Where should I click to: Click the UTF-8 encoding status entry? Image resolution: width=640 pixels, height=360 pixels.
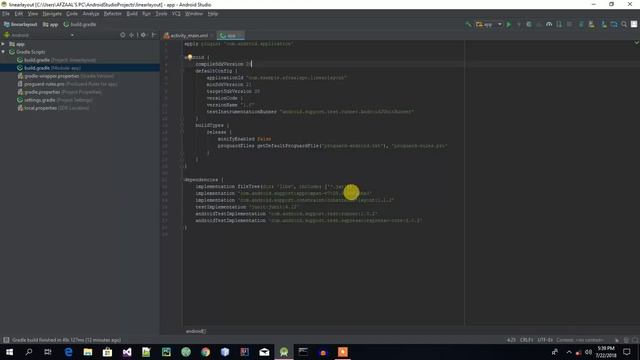545,340
